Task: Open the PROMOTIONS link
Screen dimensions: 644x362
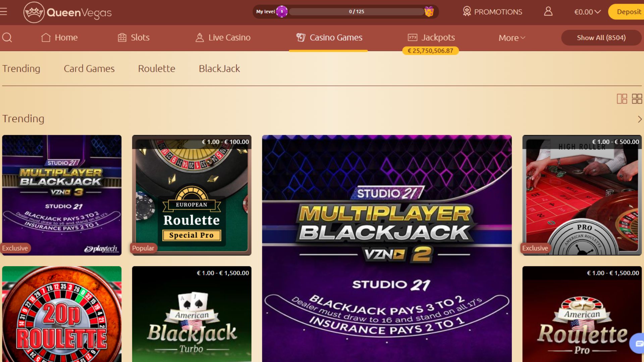Action: 498,12
